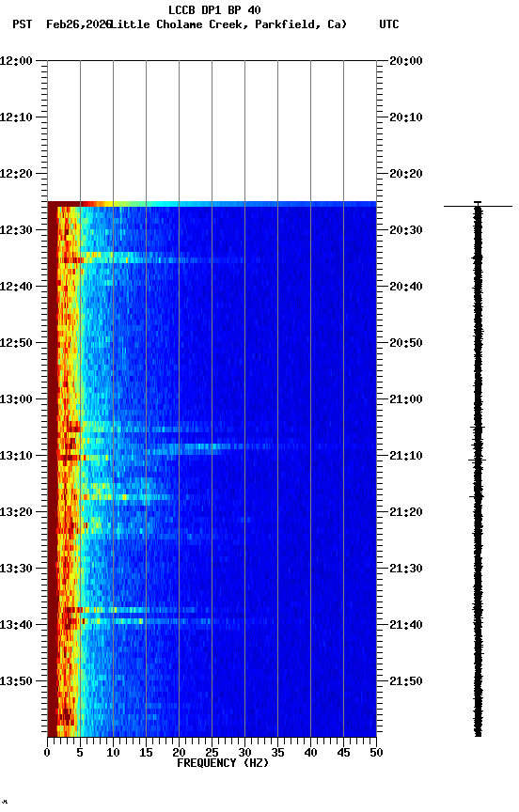Click the '12:10' PST time label

(16, 117)
